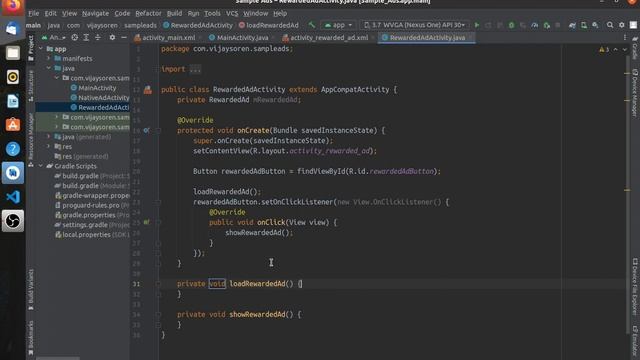Launch Visual Studio Code from the dock
This screenshot has width=640, height=360.
pos(13,197)
